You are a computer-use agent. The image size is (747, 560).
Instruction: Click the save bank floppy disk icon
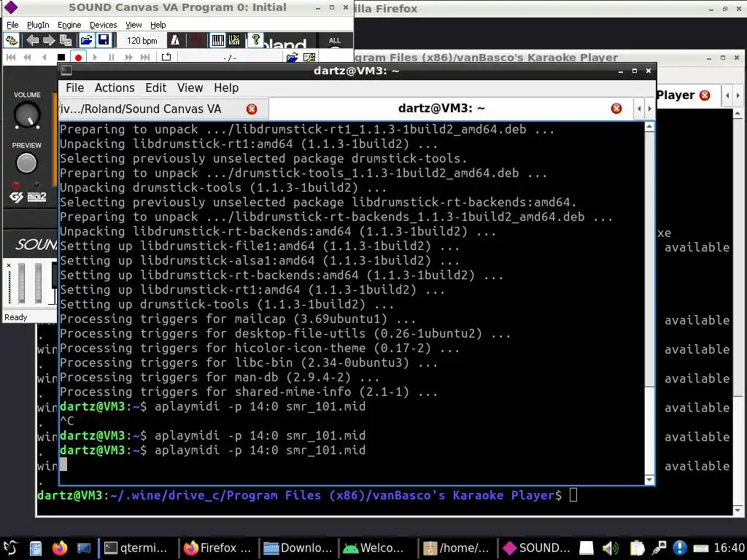pos(104,41)
